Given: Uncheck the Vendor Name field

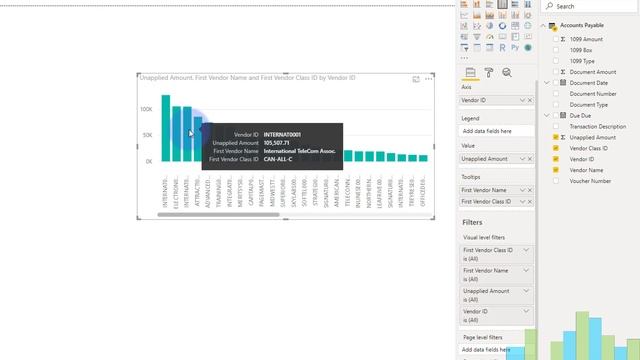Looking at the screenshot, I should point(556,170).
